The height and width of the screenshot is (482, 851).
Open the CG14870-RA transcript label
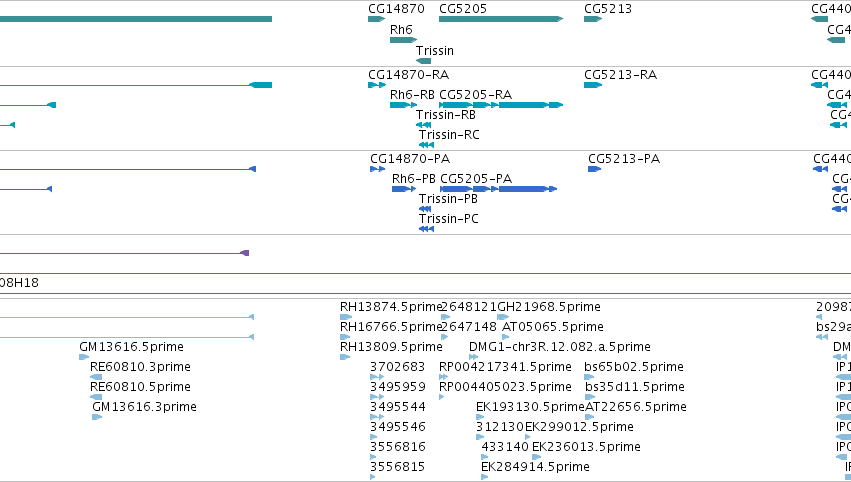click(408, 74)
